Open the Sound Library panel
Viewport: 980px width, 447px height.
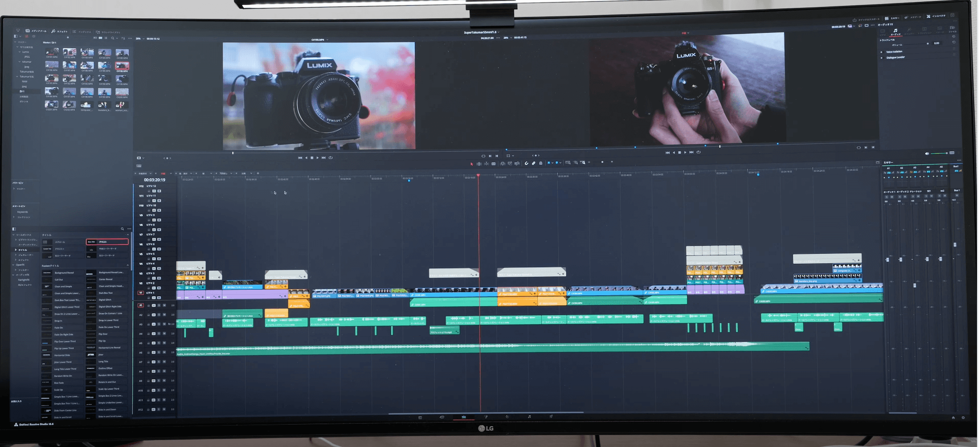click(x=108, y=32)
